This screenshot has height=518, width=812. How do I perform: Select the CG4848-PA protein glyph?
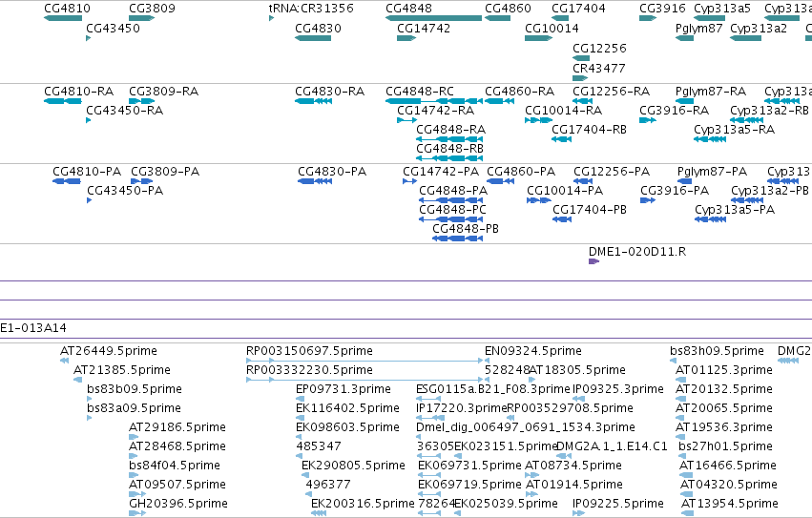click(x=450, y=200)
